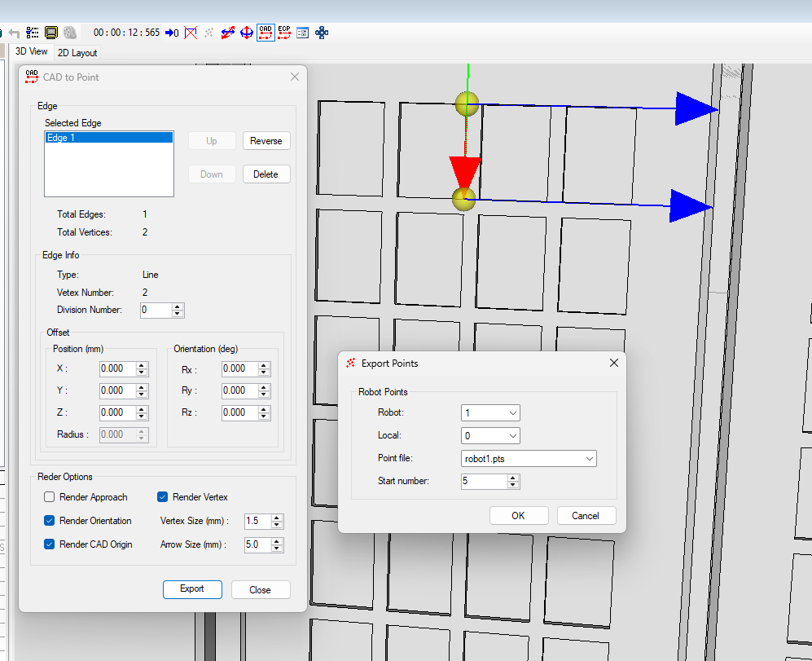Click the greyed Up button

[212, 141]
